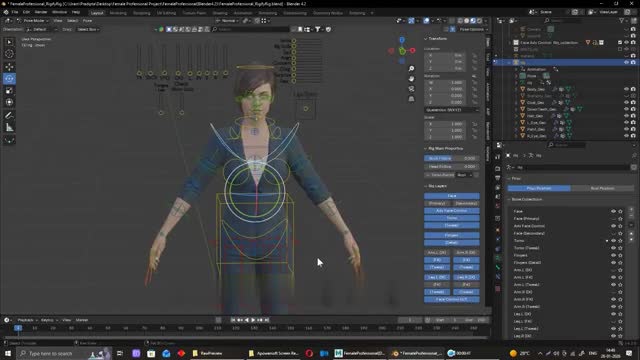Click the Play button in the timeline

click(253, 320)
